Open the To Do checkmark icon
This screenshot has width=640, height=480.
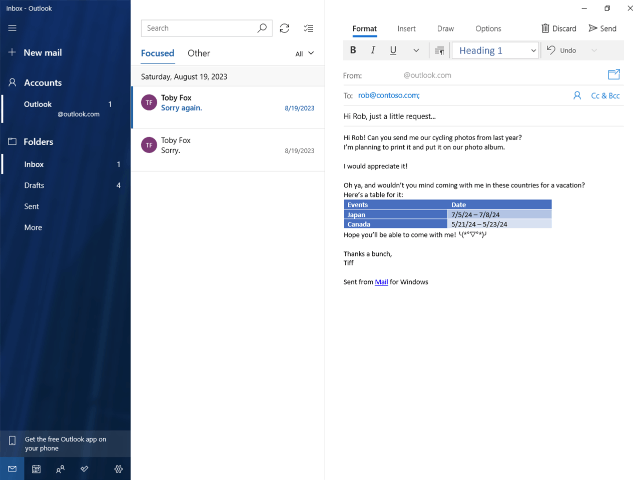click(84, 469)
